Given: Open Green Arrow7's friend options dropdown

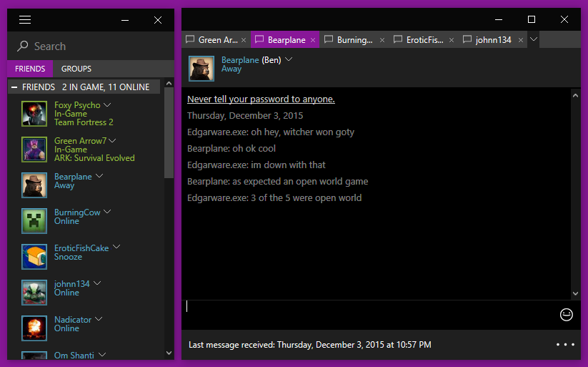Looking at the screenshot, I should click(113, 140).
